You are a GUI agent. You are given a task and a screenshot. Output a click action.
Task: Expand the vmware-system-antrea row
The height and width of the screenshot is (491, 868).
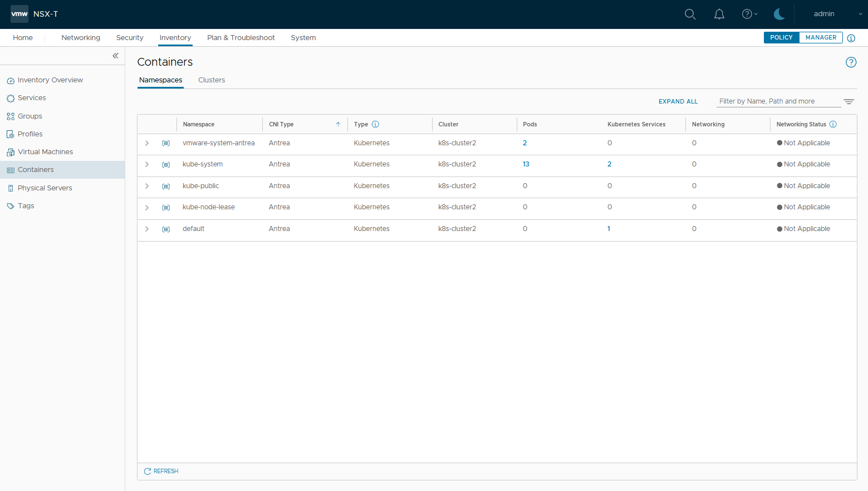[x=147, y=143]
